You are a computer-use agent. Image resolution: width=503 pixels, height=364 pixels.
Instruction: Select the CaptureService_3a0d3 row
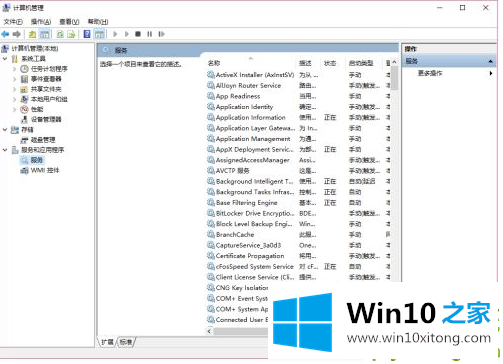pos(298,245)
